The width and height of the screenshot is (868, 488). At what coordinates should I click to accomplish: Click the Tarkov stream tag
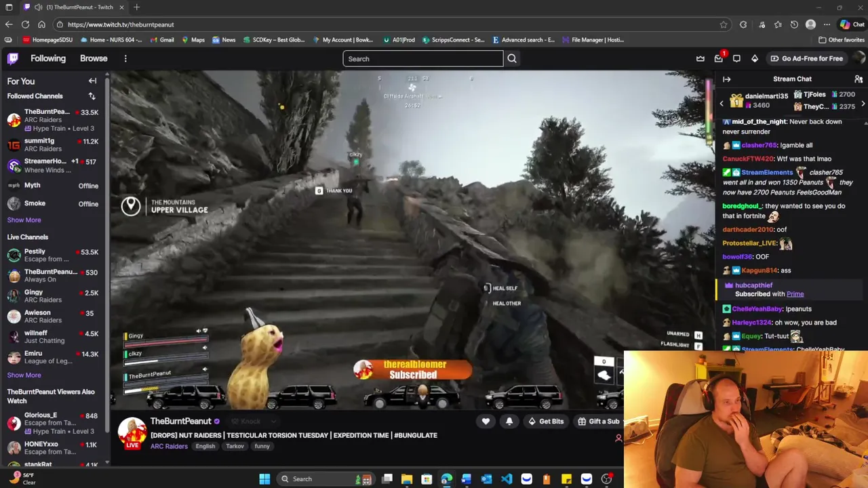[x=235, y=446]
